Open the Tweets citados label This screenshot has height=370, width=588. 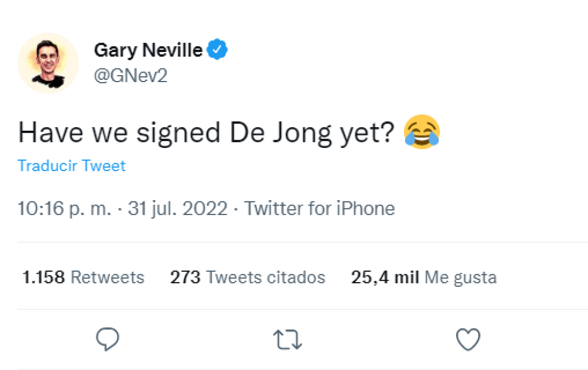pos(265,277)
